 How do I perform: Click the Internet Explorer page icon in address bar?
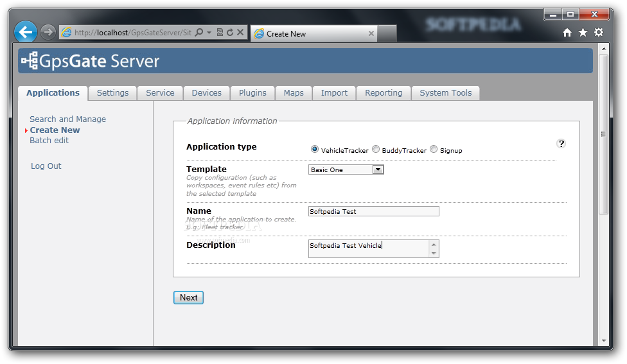point(66,32)
